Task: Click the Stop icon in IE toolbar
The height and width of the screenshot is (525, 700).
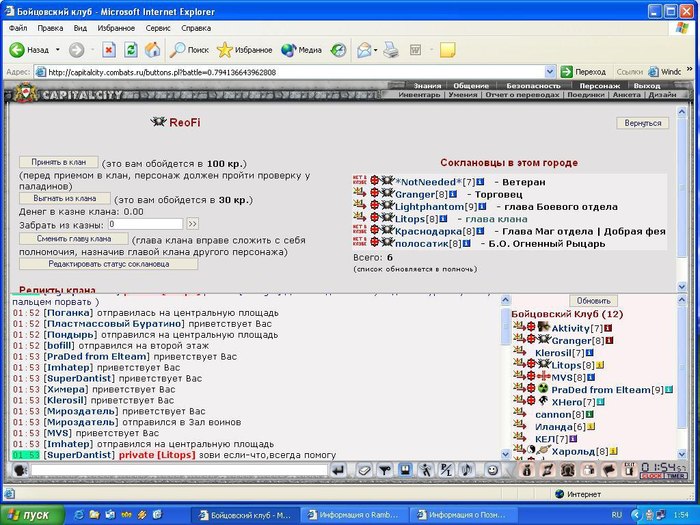Action: 109,49
